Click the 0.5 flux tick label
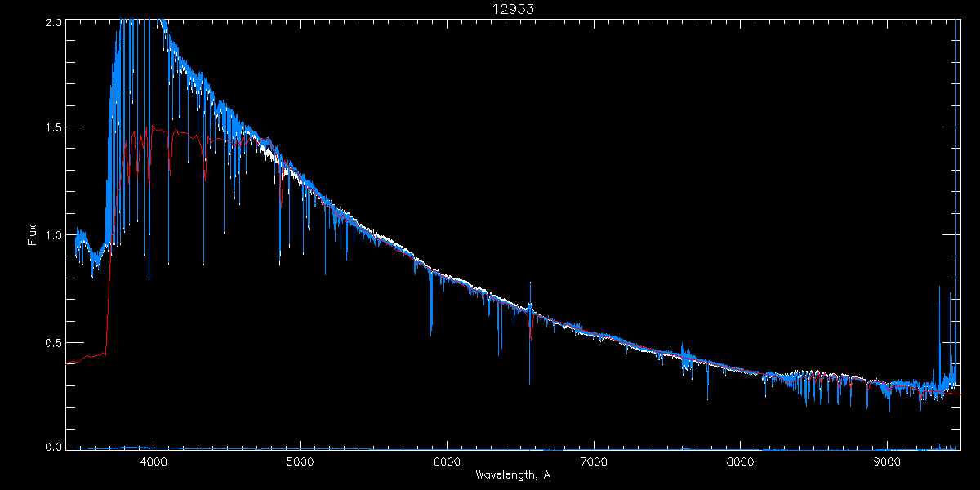The width and height of the screenshot is (980, 490). click(x=54, y=342)
